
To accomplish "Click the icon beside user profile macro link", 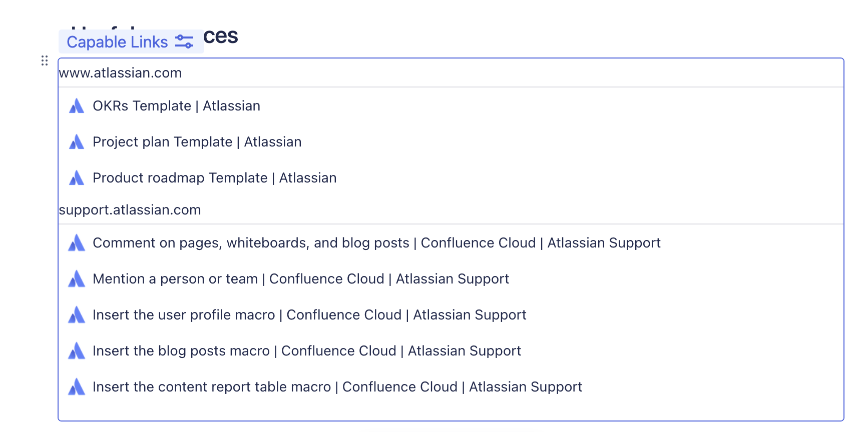I will (77, 315).
